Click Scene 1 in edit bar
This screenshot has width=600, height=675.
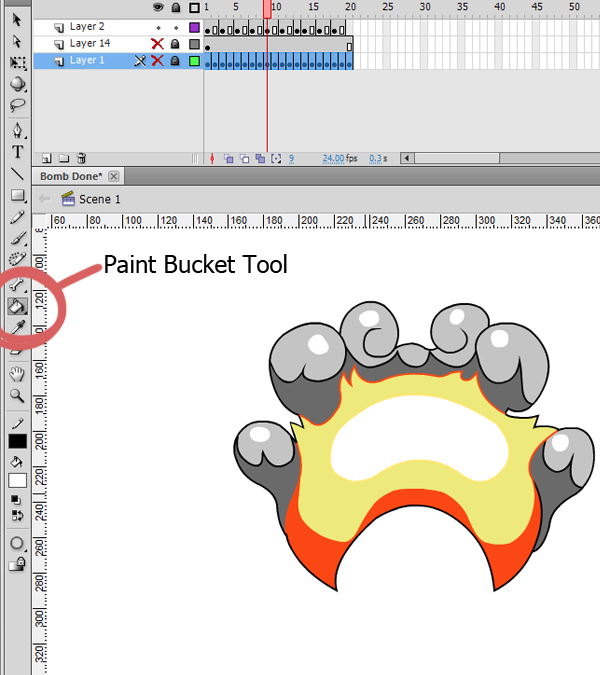[x=99, y=199]
